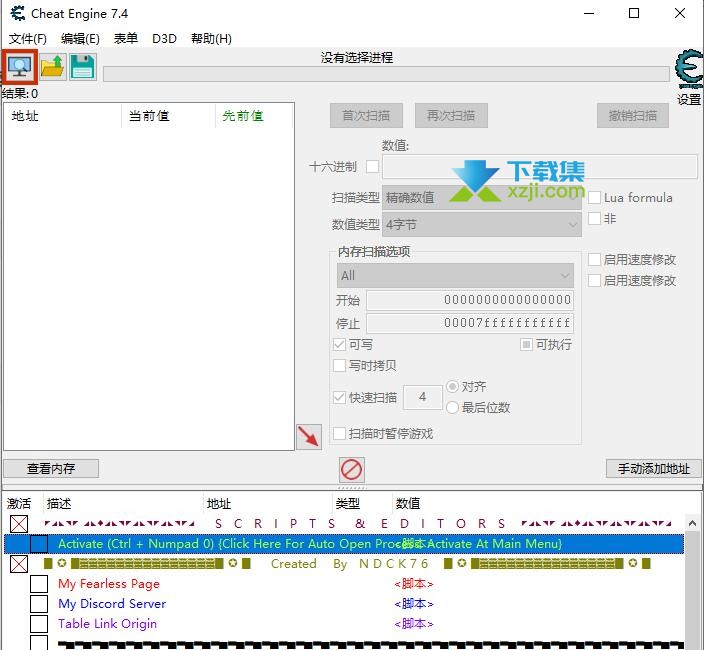The height and width of the screenshot is (650, 704).
Task: Click the fast scan alignment value field
Action: [x=422, y=397]
